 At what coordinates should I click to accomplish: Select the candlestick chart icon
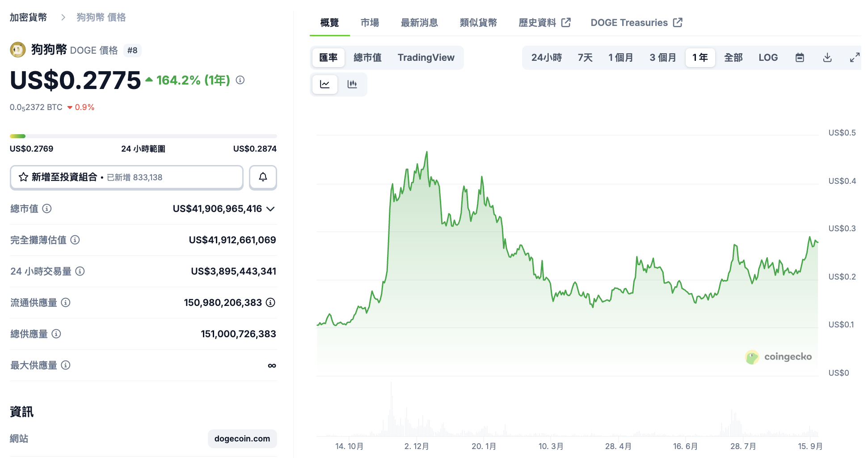353,84
